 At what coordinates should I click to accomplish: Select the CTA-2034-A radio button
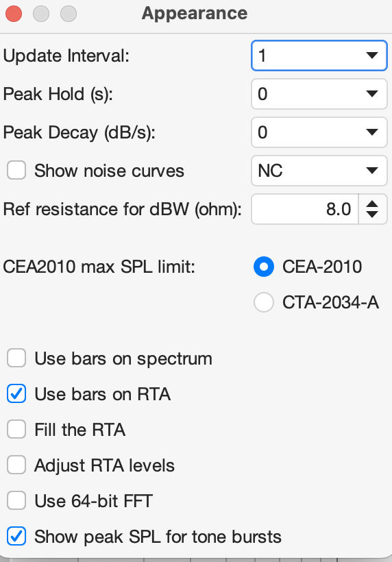point(264,302)
